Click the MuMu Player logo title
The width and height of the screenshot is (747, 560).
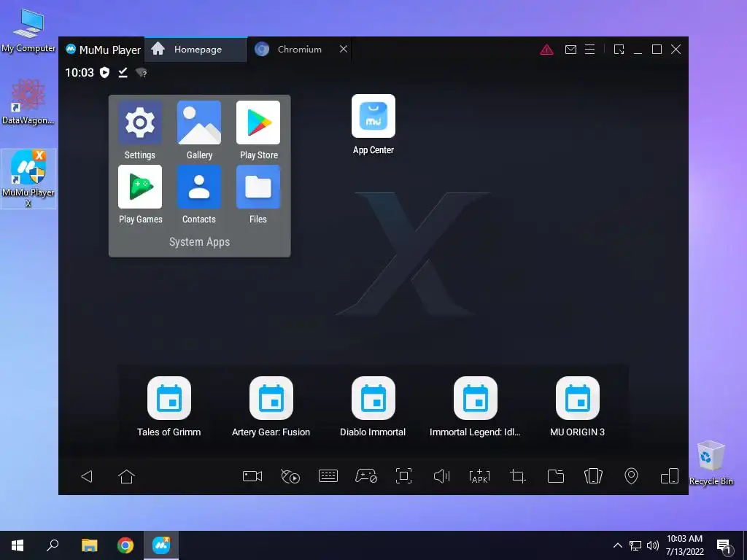(104, 50)
